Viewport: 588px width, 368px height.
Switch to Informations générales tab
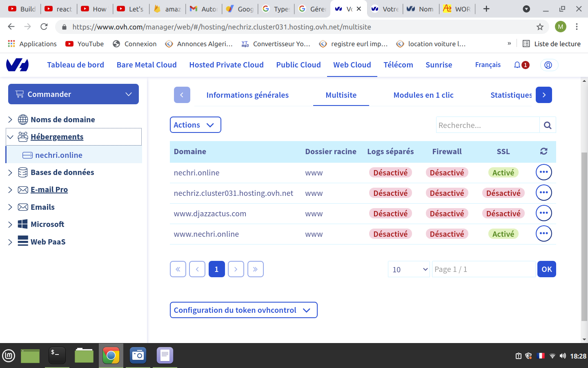(x=247, y=95)
